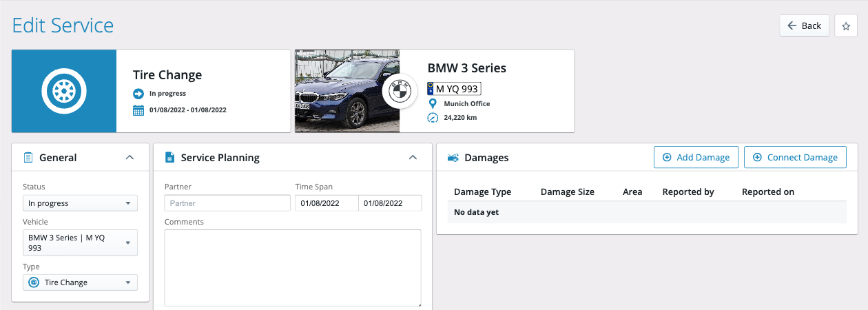Click the BMW 3 Series card title
868x310 pixels.
tap(467, 68)
